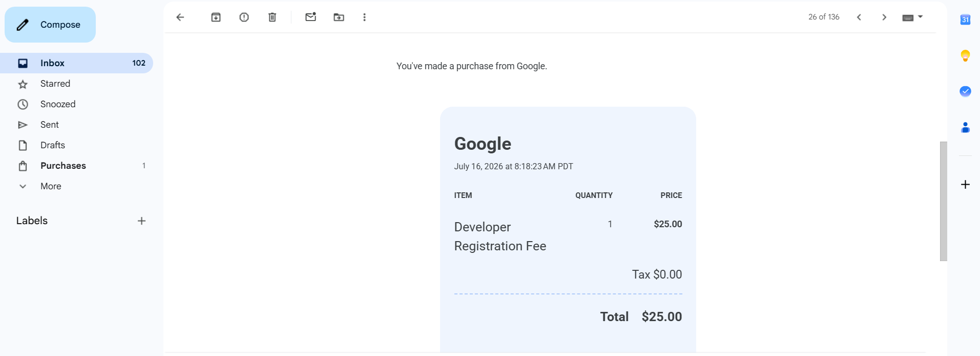Go to the newer email arrow
Image resolution: width=980 pixels, height=356 pixels.
pos(859,17)
